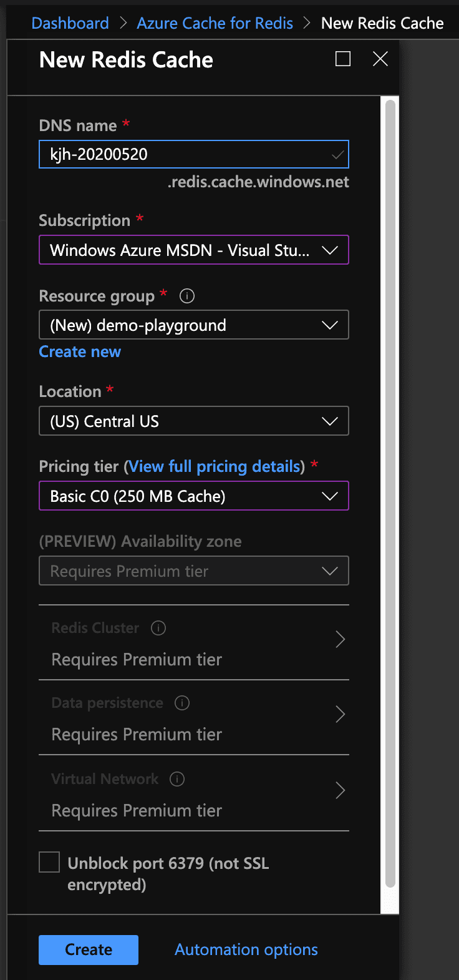Screen dimensions: 459x980
Task: Choose a different Pricing tier option
Action: 193,496
